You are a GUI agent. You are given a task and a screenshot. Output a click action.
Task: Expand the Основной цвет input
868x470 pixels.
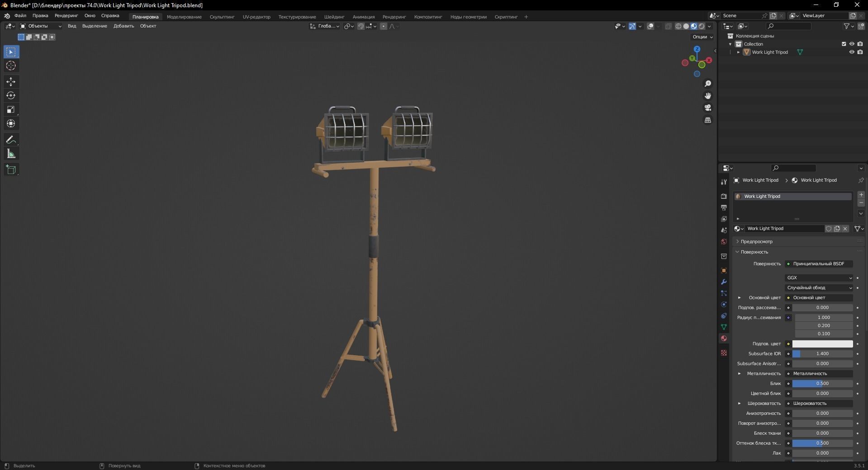click(x=740, y=298)
